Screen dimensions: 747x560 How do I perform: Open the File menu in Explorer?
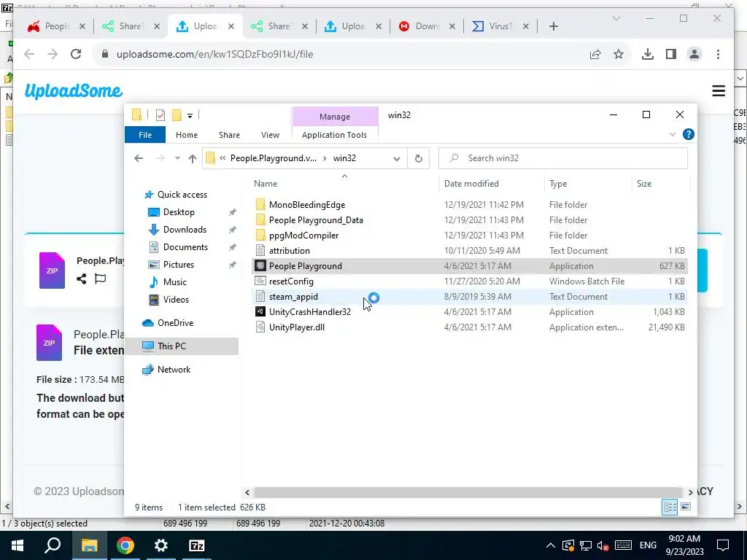pos(145,135)
